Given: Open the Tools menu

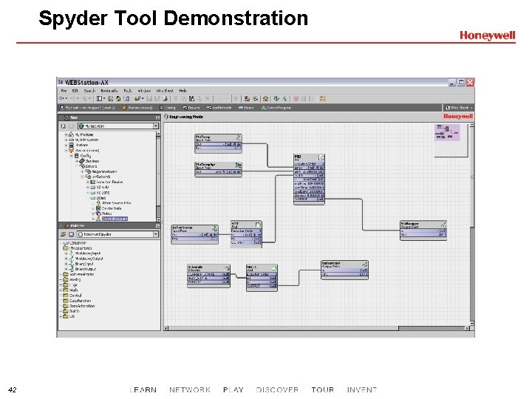Looking at the screenshot, I should coord(128,91).
